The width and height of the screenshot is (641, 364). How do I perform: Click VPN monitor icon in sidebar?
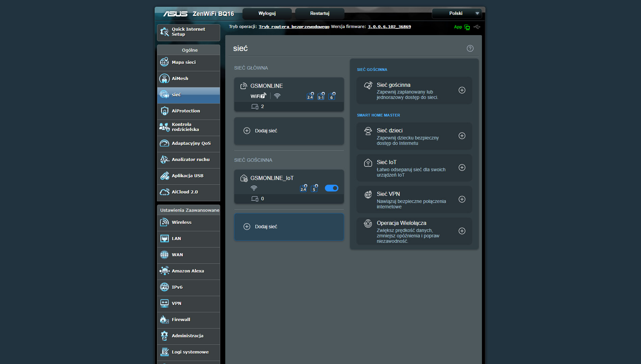pyautogui.click(x=164, y=303)
